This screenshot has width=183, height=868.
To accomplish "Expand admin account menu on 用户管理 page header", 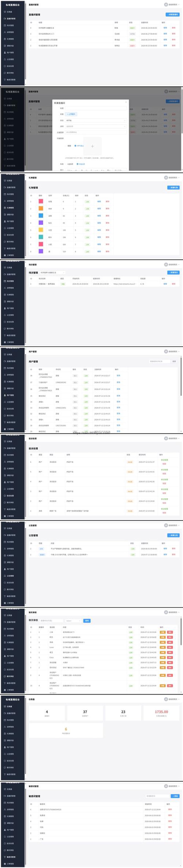I will [172, 351].
